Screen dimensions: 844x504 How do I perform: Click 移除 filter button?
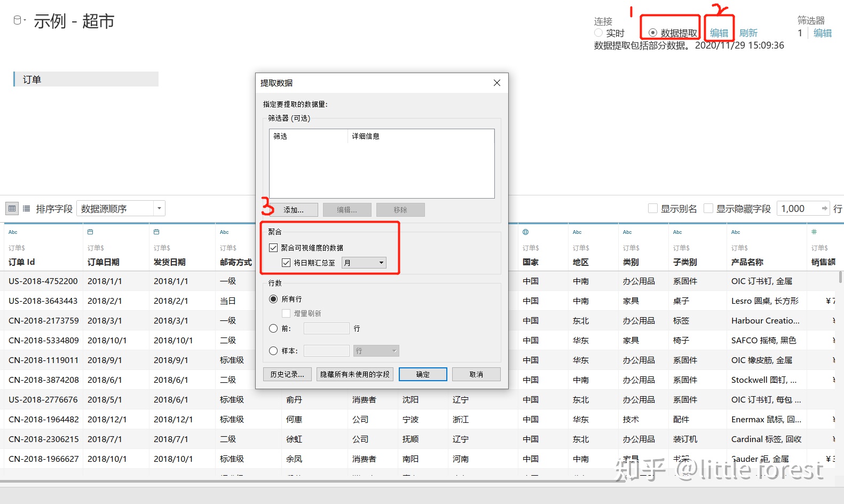coord(400,210)
